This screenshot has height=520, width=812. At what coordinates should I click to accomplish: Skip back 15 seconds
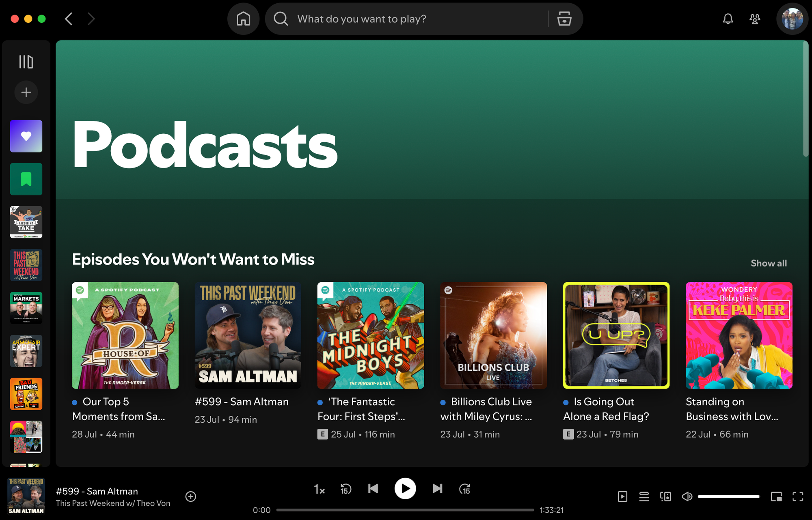[346, 489]
